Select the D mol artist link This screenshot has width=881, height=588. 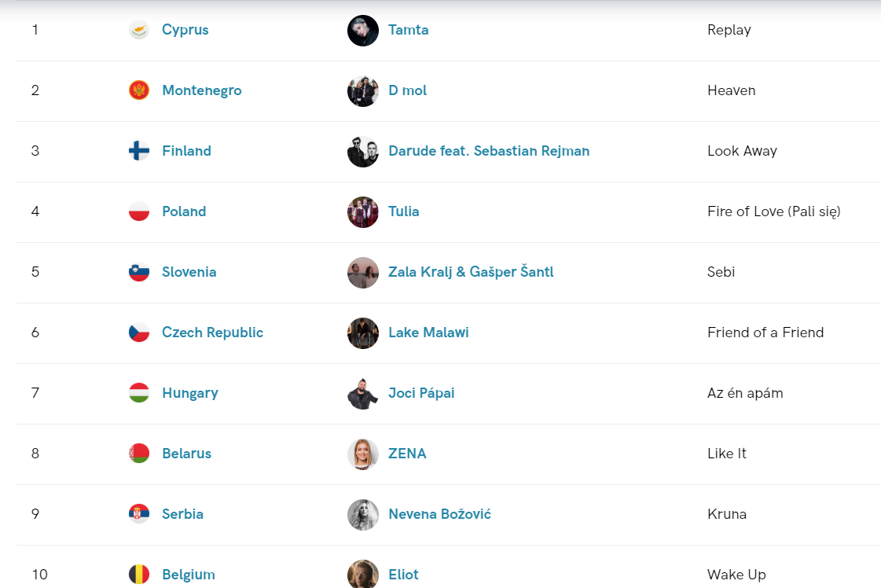pos(407,90)
